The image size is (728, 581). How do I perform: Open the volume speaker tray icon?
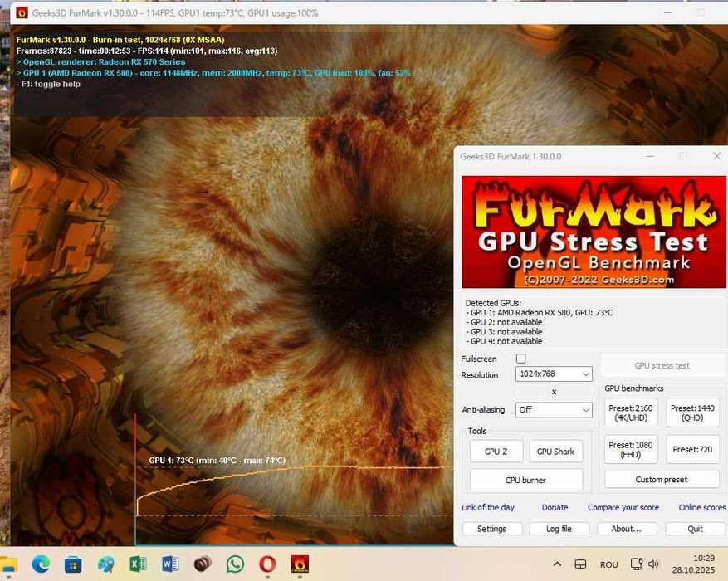(x=653, y=564)
